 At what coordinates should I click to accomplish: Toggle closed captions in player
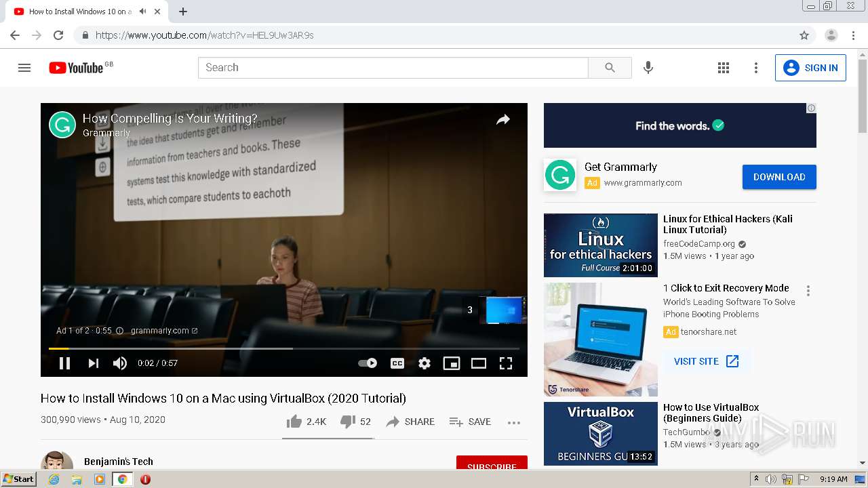pos(397,363)
